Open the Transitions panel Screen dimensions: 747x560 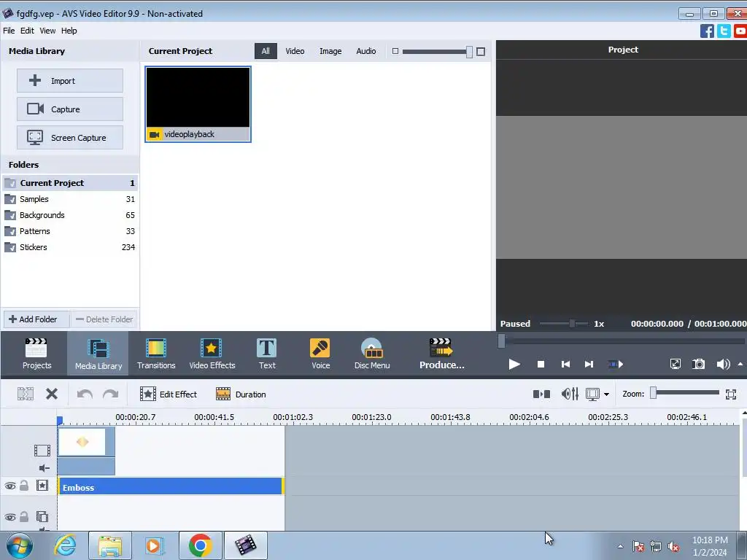click(x=156, y=354)
